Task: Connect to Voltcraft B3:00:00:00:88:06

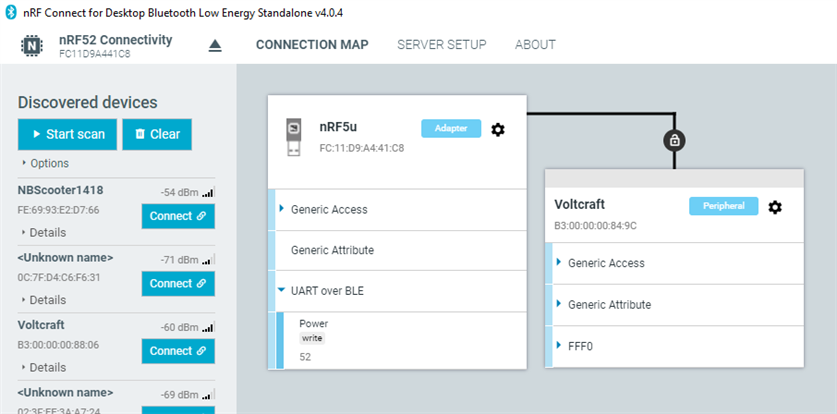Action: (178, 351)
